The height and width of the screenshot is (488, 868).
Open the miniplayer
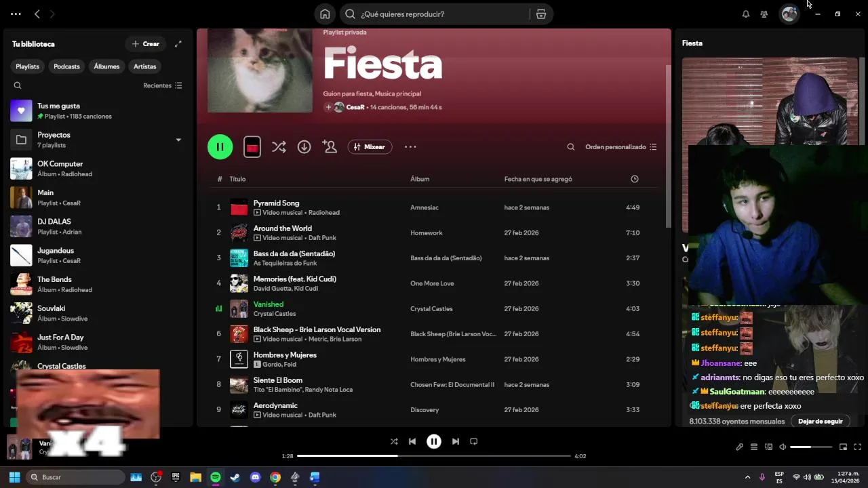(843, 447)
